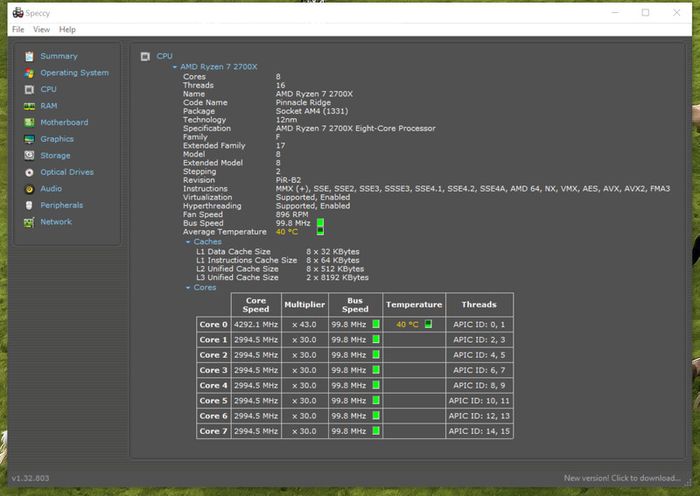Click the Audio speaker icon

coord(29,189)
